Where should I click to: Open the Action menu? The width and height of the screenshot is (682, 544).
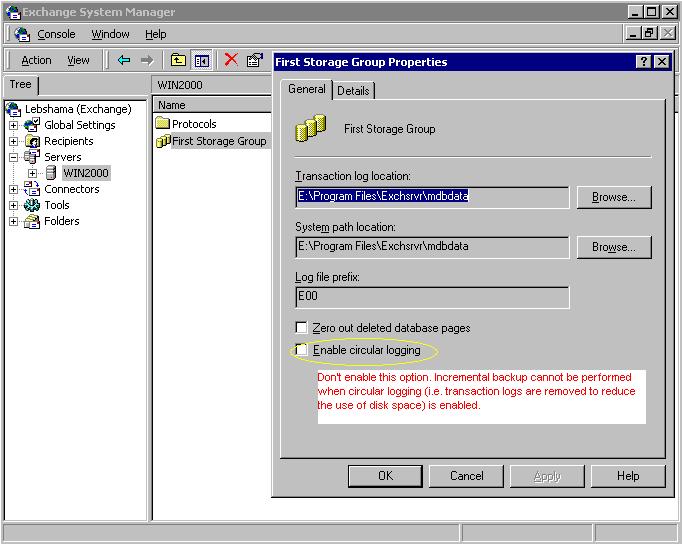point(37,60)
